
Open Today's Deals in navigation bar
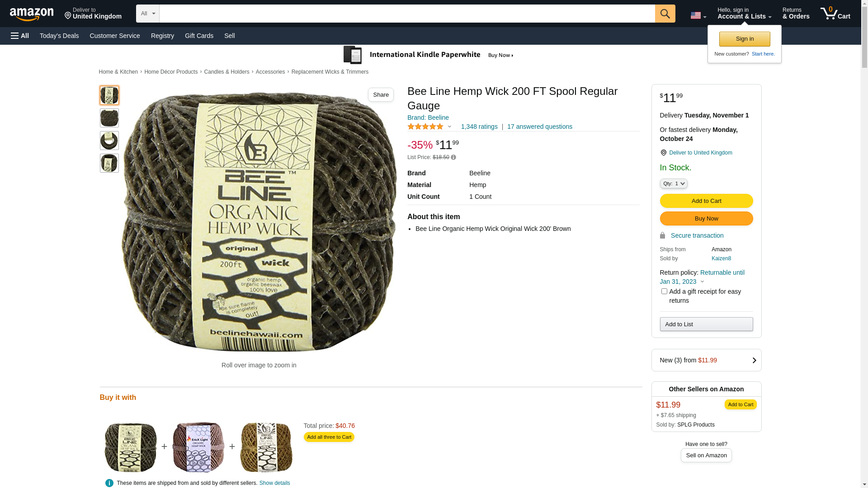point(59,36)
